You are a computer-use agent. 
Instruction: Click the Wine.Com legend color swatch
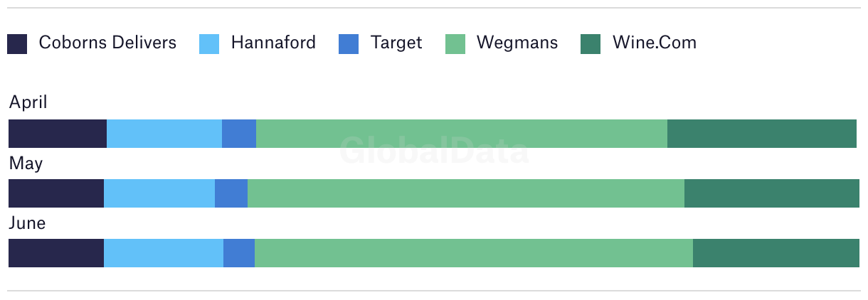[591, 44]
